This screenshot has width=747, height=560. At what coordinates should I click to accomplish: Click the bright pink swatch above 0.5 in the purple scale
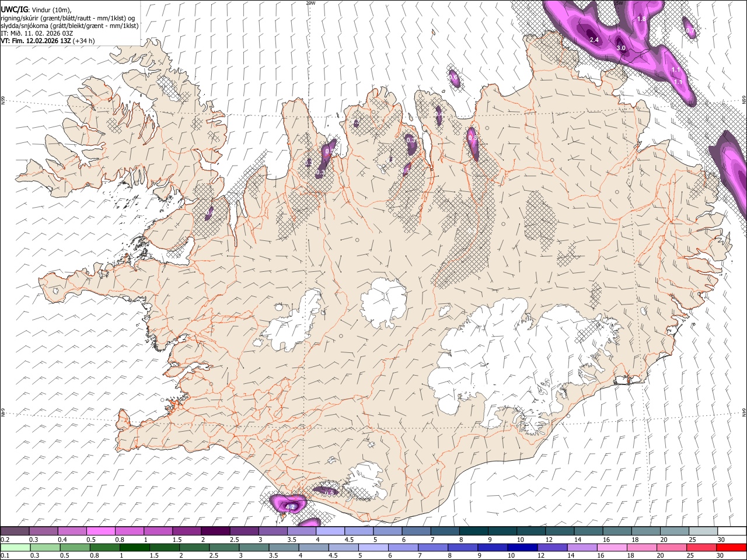point(101,531)
